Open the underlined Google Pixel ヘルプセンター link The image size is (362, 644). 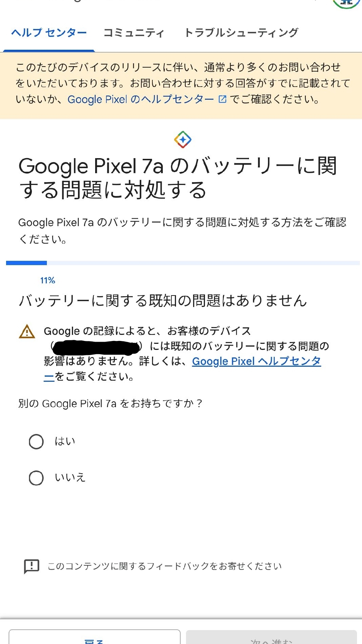(256, 361)
